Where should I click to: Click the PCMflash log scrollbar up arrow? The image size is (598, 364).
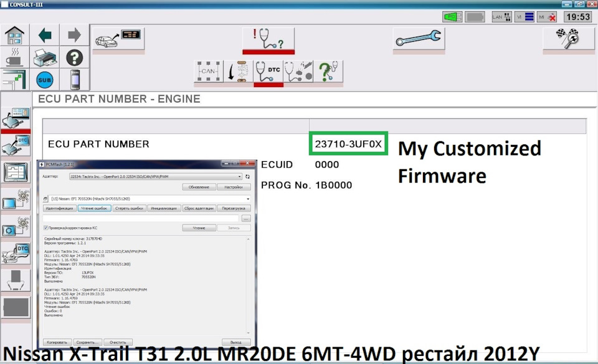249,239
